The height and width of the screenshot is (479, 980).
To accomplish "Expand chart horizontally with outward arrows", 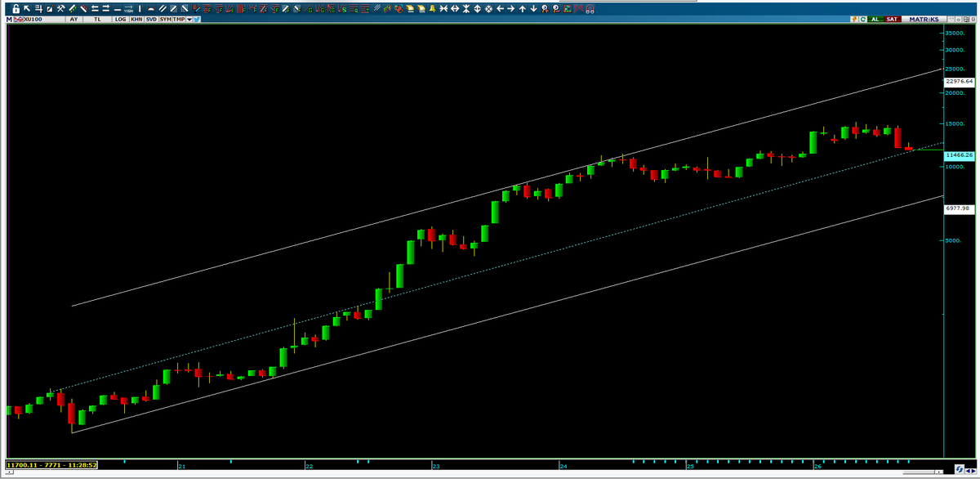I will pos(455,9).
